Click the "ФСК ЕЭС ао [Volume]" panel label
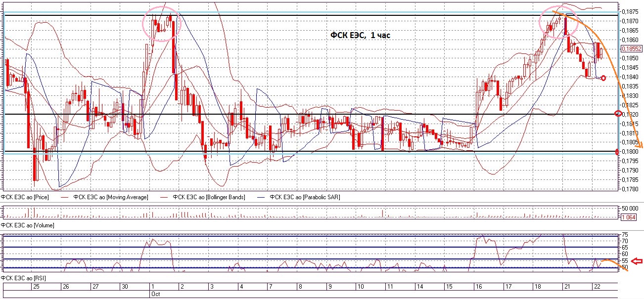644x299 pixels. [28, 225]
